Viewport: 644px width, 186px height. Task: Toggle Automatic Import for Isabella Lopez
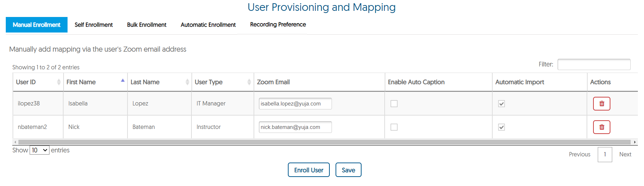coord(501,104)
